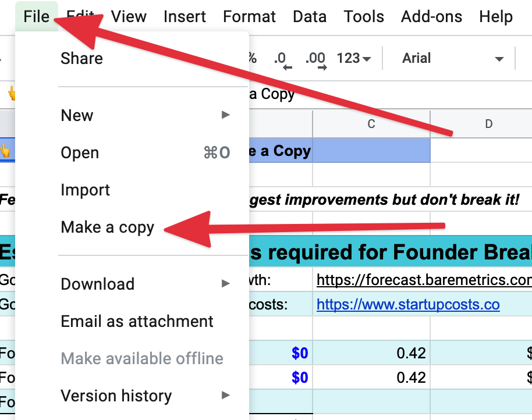
Task: Select column C header
Action: coord(371,123)
